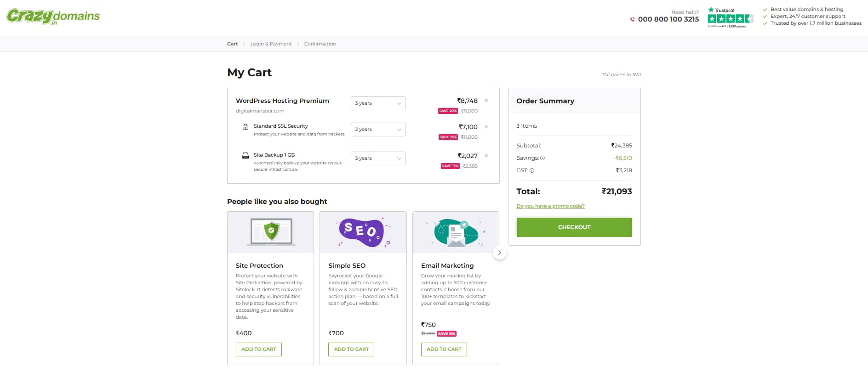Image resolution: width=868 pixels, height=372 pixels.
Task: Click 'People like you also bought' heading
Action: click(x=277, y=202)
